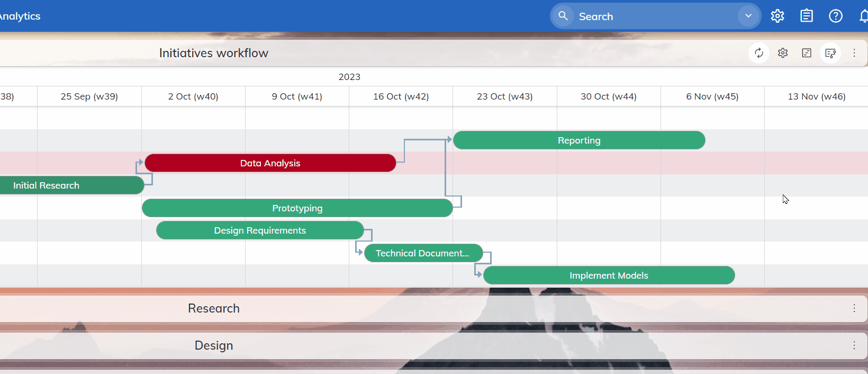
Task: Open the notifications bell icon
Action: (x=864, y=16)
